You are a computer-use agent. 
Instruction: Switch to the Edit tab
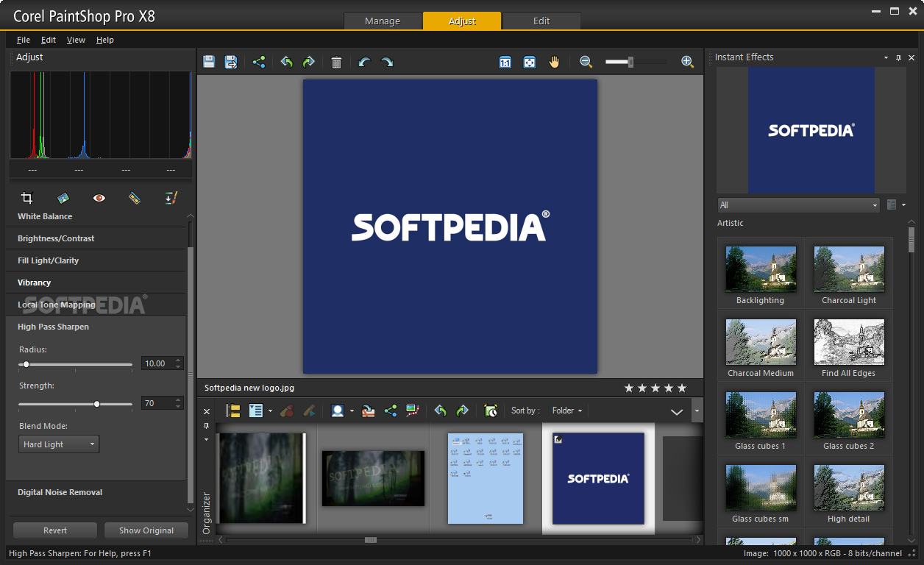[541, 21]
